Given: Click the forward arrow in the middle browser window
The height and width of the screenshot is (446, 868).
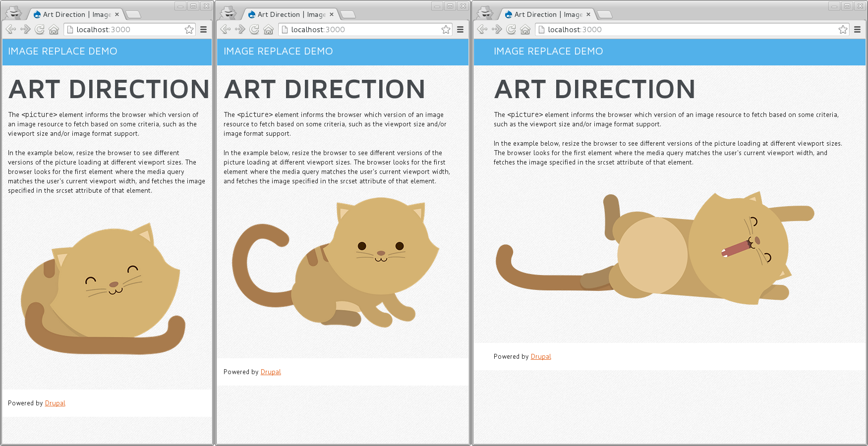Looking at the screenshot, I should pyautogui.click(x=240, y=30).
